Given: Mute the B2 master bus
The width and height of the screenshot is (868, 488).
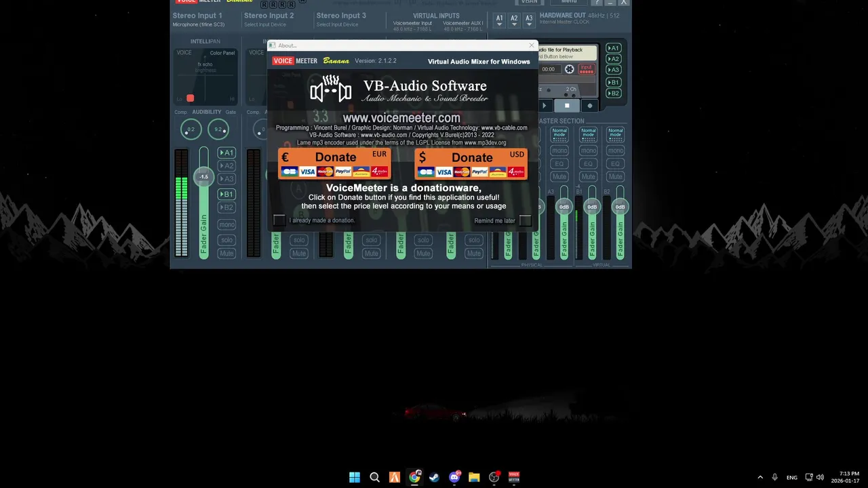Looking at the screenshot, I should point(615,177).
